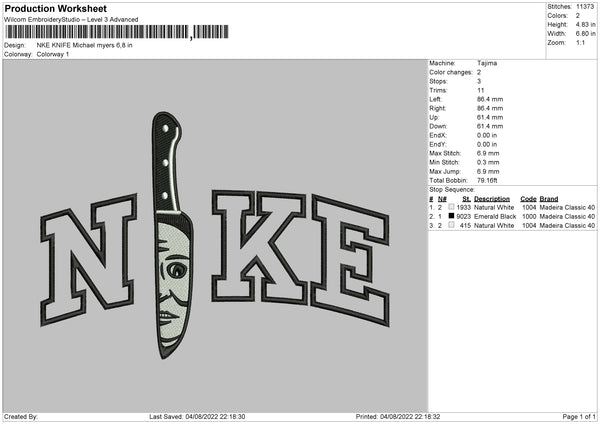This screenshot has width=600, height=424.
Task: Click the Color changes value 2
Action: point(479,72)
